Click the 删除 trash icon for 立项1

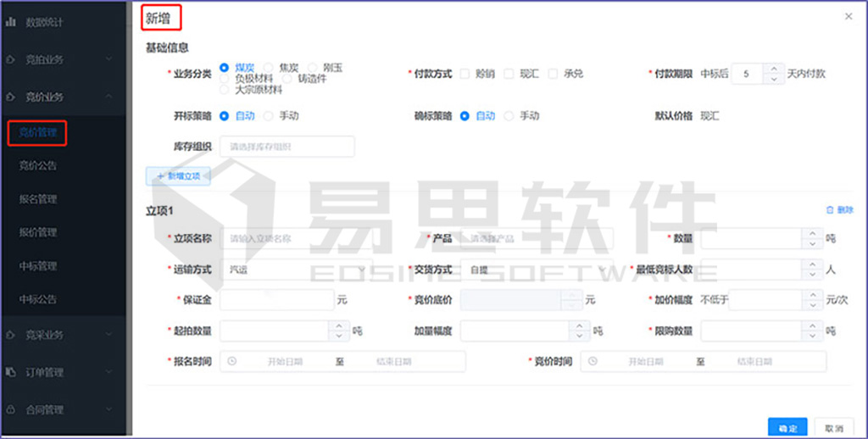pyautogui.click(x=830, y=210)
